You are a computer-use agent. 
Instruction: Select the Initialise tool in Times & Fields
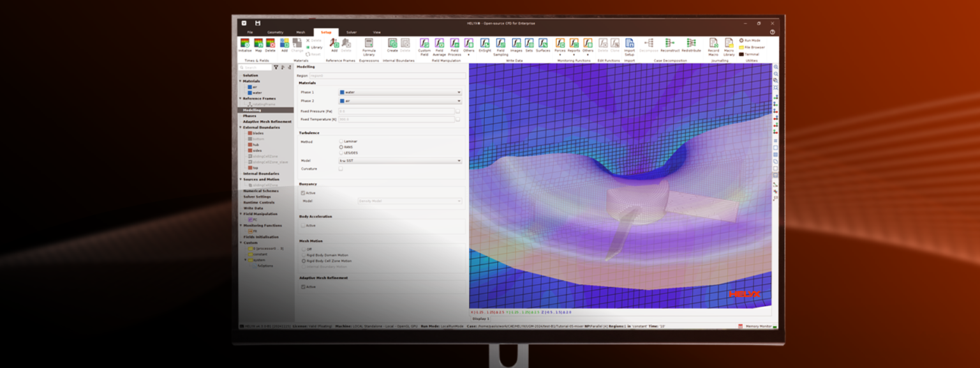point(244,43)
